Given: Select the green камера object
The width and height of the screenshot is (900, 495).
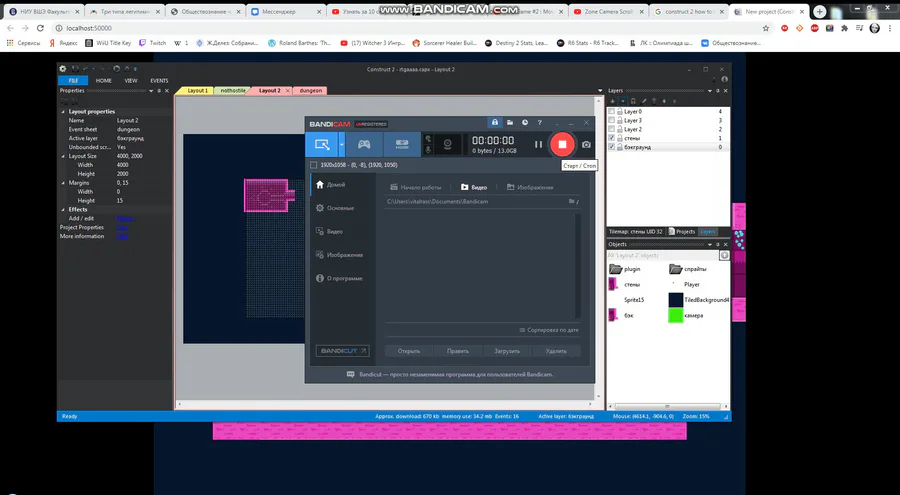Looking at the screenshot, I should [x=686, y=315].
